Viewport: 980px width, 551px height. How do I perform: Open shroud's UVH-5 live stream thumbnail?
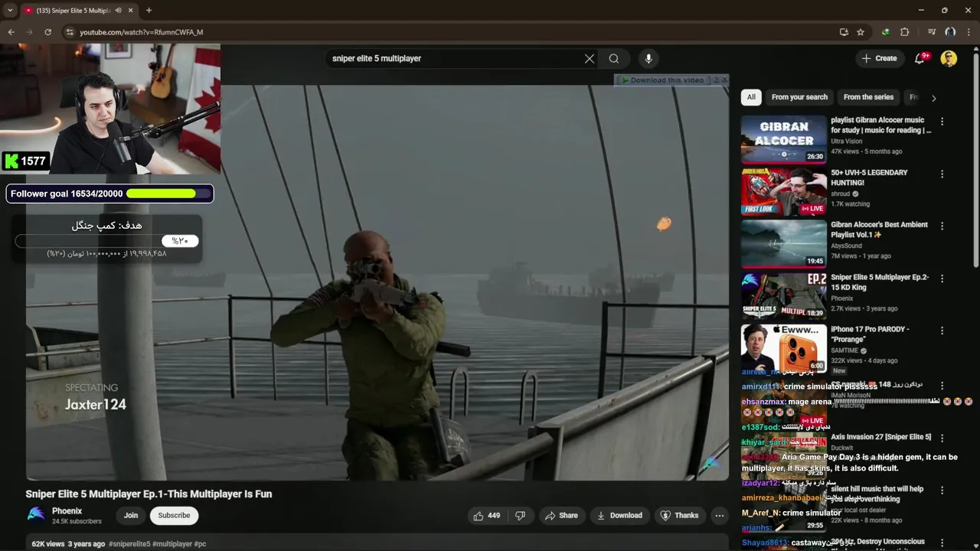click(x=783, y=192)
